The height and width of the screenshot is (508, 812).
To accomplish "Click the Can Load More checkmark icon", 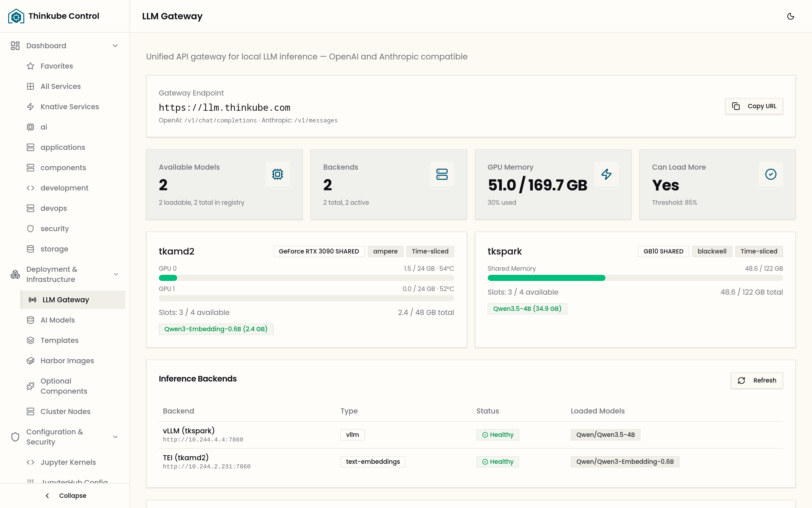I will pos(771,174).
